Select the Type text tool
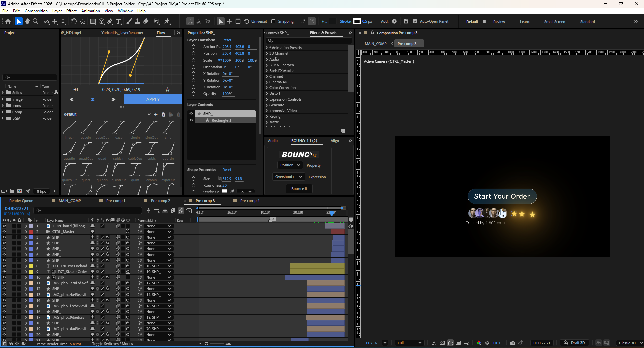Viewport: 644px width, 348px height. point(118,21)
